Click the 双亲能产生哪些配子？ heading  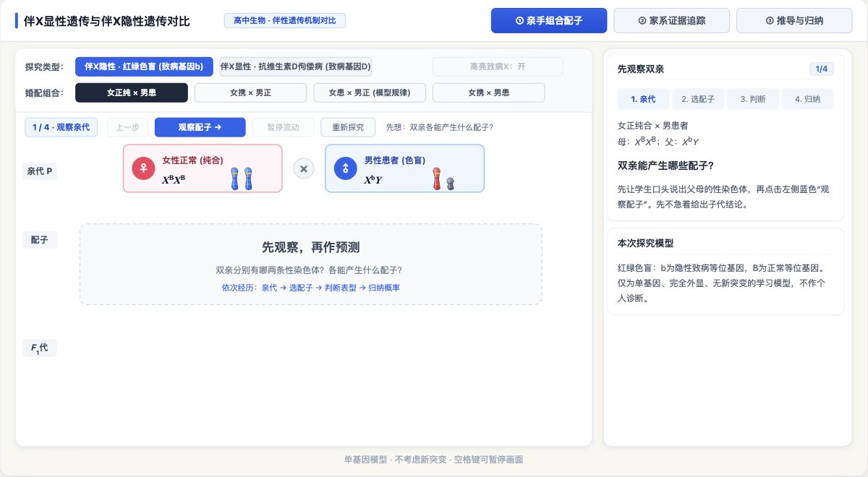666,166
